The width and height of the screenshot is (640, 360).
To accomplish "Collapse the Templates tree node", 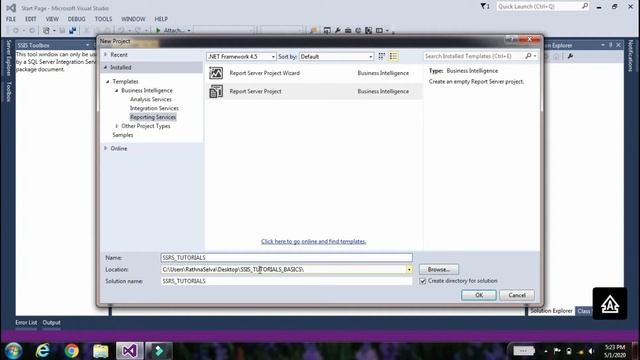I will coord(108,82).
